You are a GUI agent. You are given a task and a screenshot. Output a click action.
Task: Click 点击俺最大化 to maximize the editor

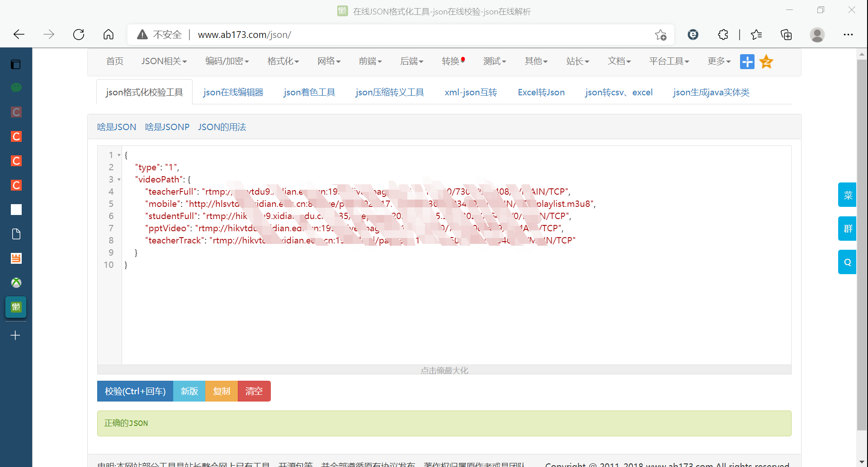click(444, 370)
